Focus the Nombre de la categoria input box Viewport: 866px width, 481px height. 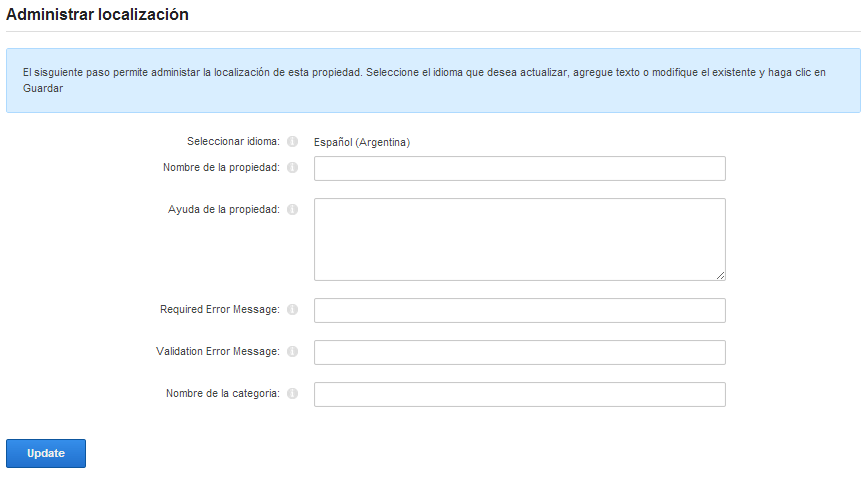pyautogui.click(x=519, y=394)
